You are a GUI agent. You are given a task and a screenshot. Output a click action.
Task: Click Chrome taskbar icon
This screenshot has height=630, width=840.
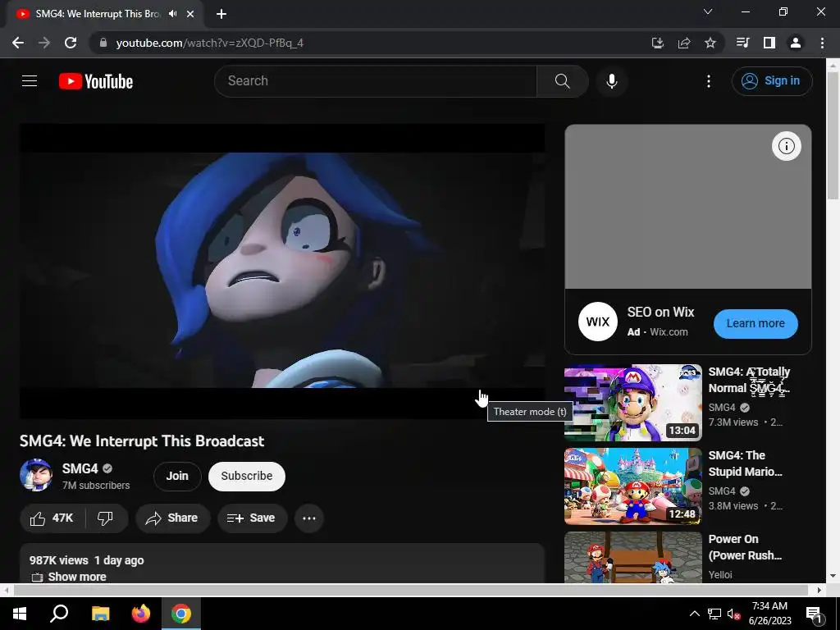(x=181, y=614)
